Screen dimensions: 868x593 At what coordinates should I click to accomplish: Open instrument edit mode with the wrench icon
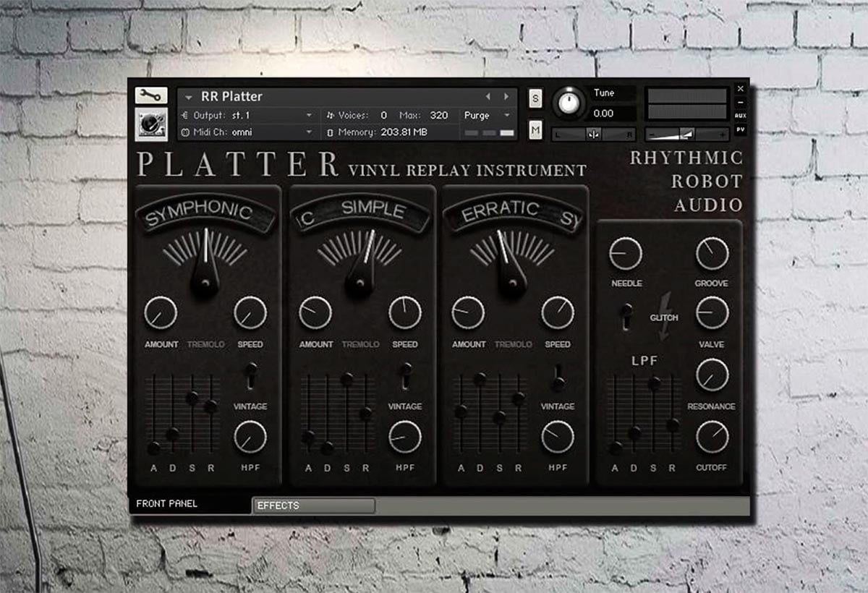point(150,95)
